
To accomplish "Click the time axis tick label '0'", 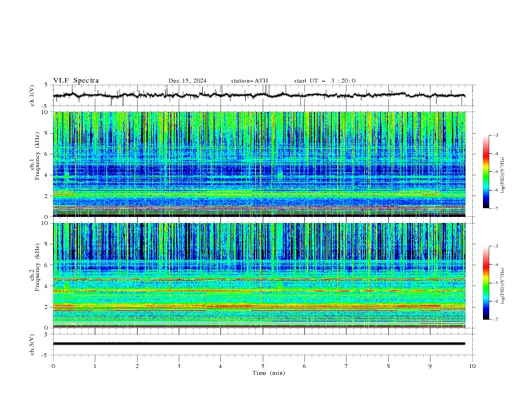I will (x=53, y=366).
